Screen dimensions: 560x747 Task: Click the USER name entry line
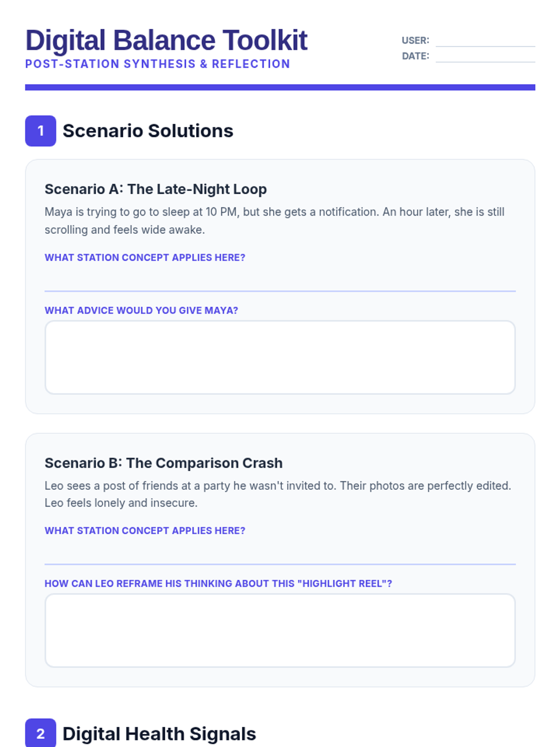pos(485,41)
